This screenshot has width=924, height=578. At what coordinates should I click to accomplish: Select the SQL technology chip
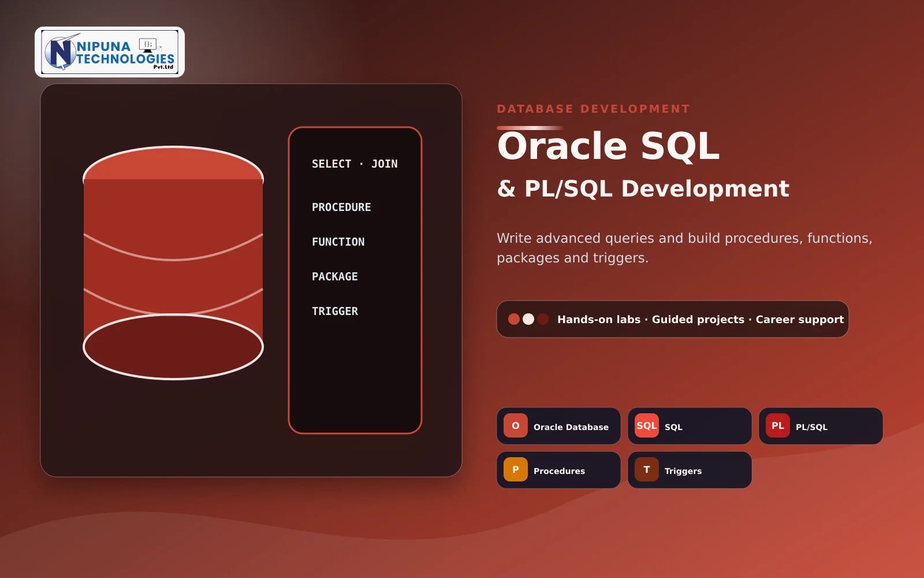[x=690, y=426]
